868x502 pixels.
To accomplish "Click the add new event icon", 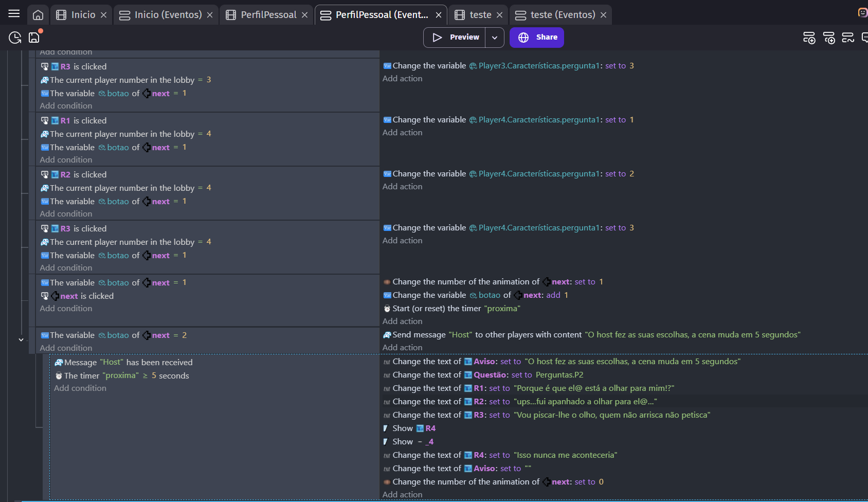I will coord(809,38).
